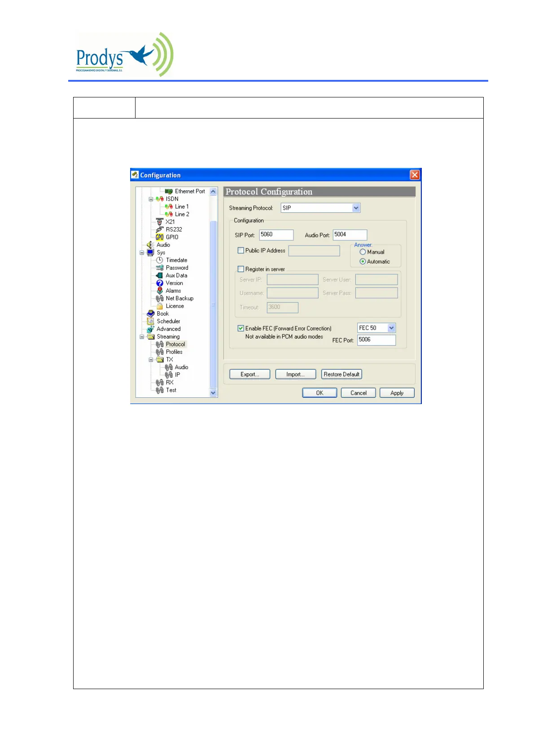Click the Audio Port field

pyautogui.click(x=350, y=235)
